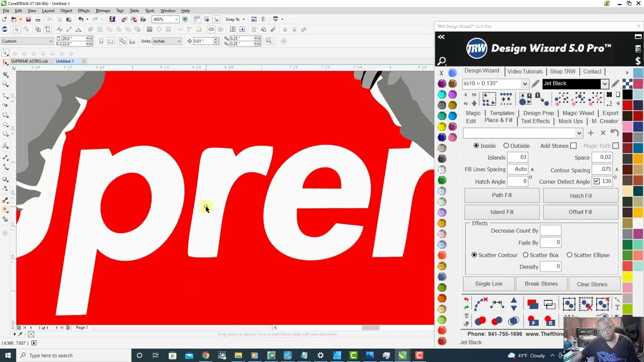Pick the green rhinestone color swatch
Image resolution: width=644 pixels, height=362 pixels.
point(442,180)
